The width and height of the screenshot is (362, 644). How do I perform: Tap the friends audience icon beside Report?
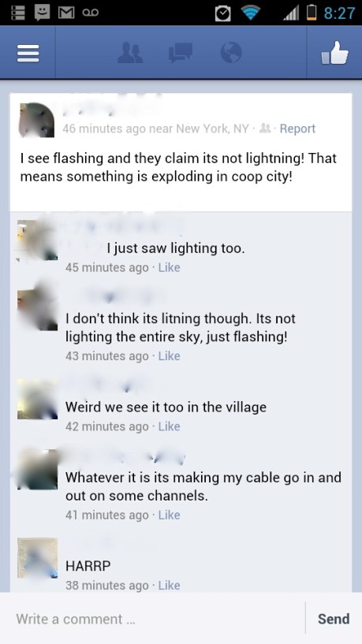(x=267, y=128)
